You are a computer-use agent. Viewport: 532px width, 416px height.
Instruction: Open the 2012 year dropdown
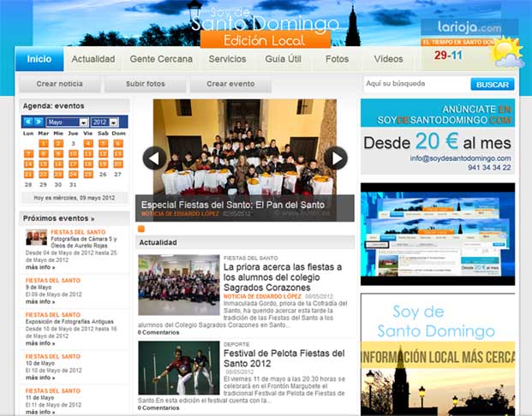click(105, 122)
